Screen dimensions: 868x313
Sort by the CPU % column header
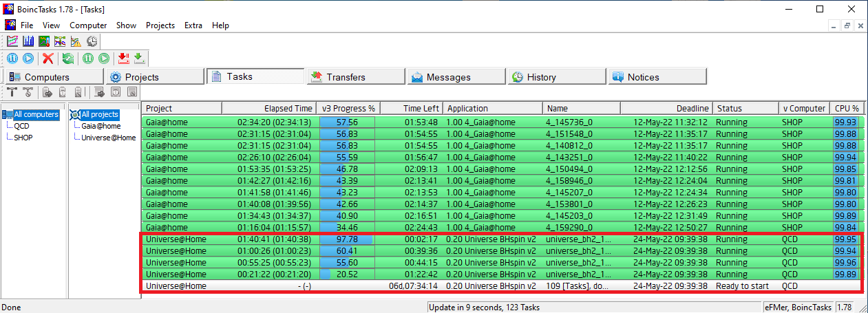pos(847,108)
